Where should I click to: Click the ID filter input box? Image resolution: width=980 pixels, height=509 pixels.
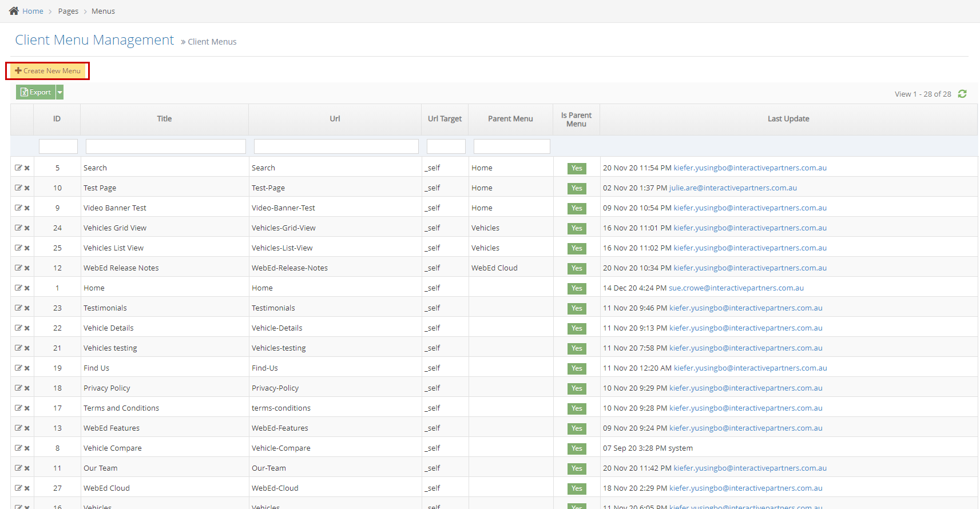coord(58,146)
